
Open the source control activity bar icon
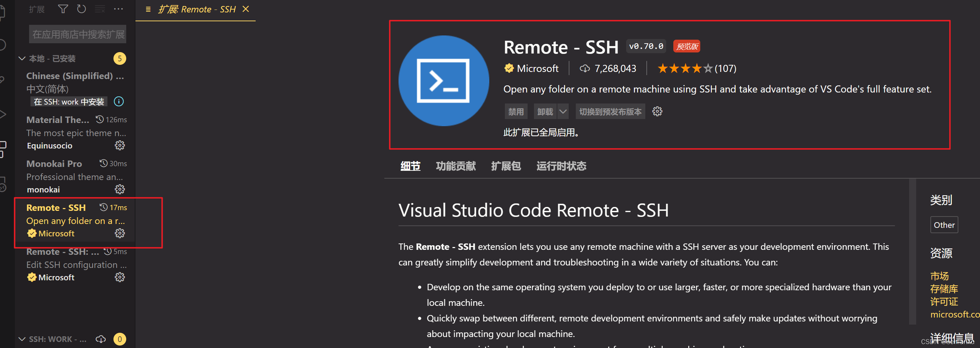2,80
